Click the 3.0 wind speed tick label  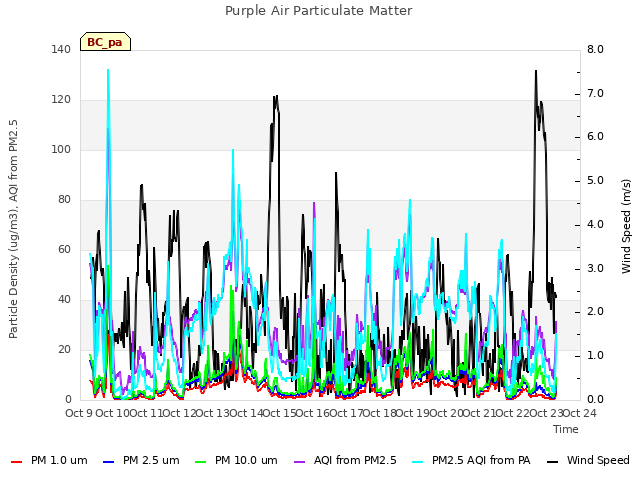(595, 268)
